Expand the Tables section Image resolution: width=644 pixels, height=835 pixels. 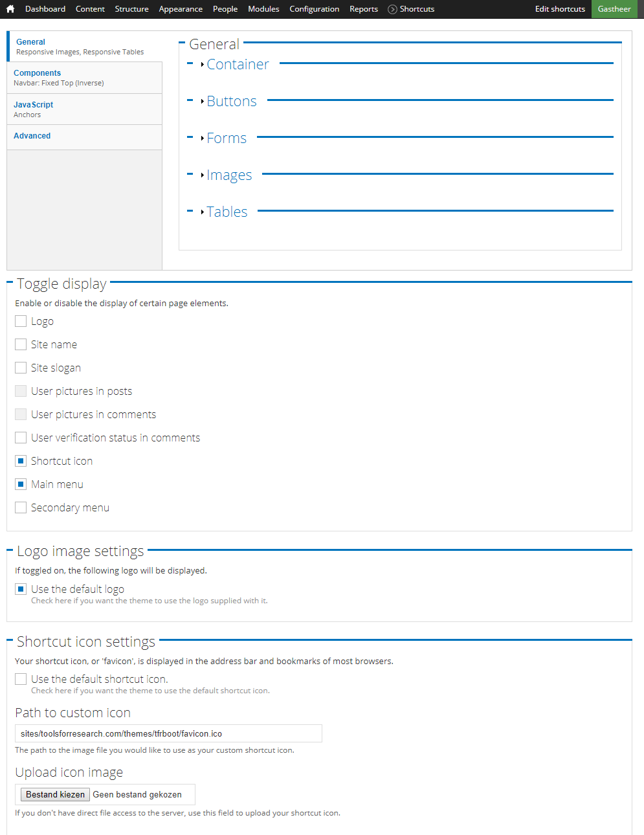[x=227, y=212]
